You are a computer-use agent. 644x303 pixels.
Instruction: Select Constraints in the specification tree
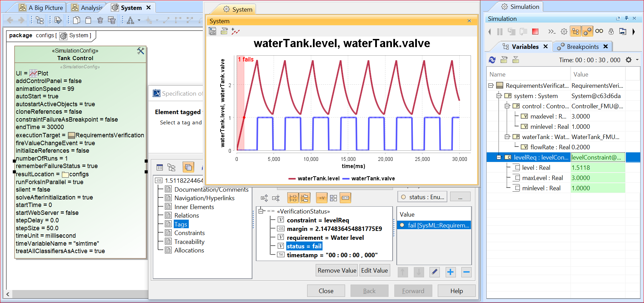189,233
